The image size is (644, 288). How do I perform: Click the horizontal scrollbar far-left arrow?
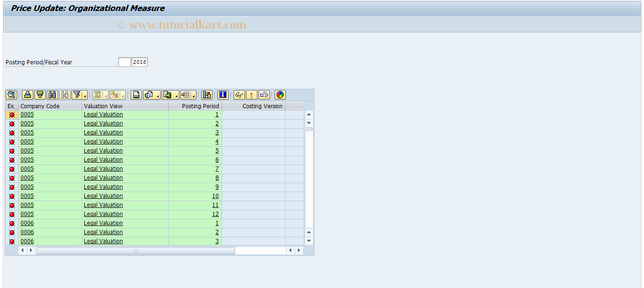click(x=22, y=250)
